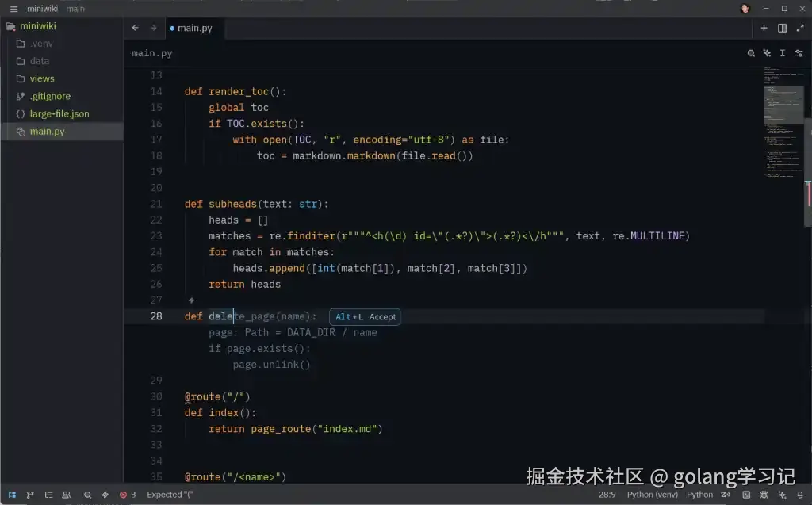The height and width of the screenshot is (505, 812).
Task: Open project search in status bar
Action: click(87, 495)
